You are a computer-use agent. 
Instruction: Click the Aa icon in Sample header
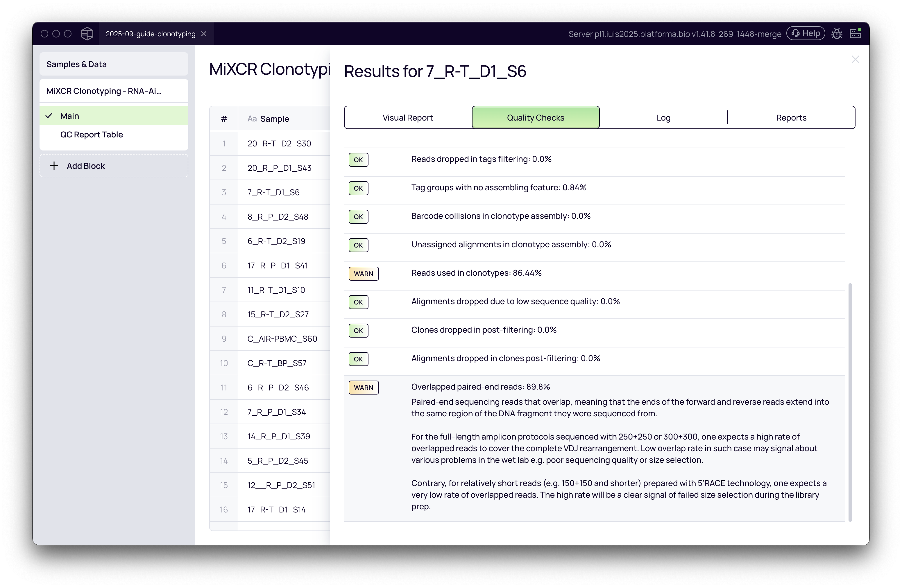[252, 119]
